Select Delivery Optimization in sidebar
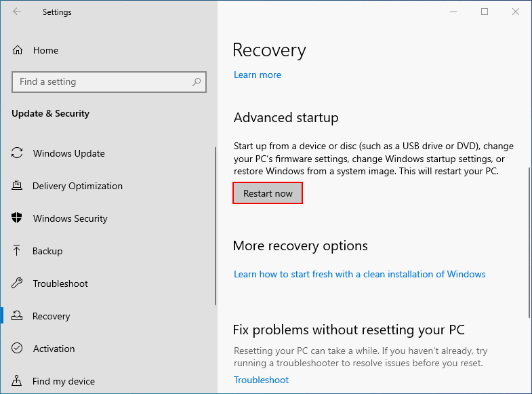The height and width of the screenshot is (394, 532). point(77,186)
